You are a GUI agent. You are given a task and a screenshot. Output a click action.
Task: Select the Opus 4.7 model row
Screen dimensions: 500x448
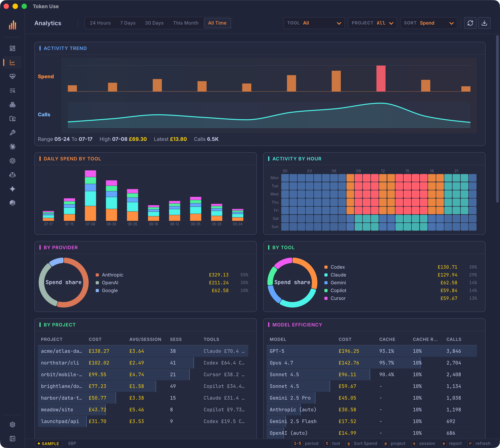[372, 363]
